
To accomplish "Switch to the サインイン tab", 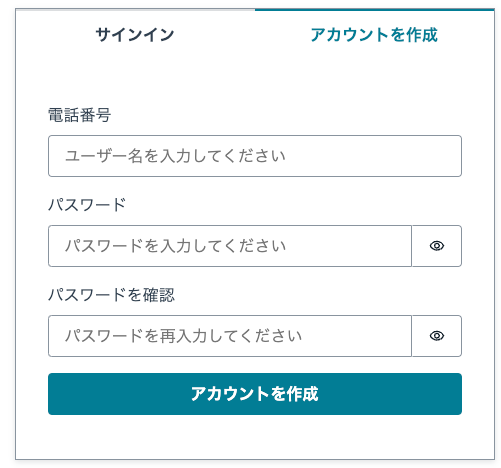I will point(135,35).
